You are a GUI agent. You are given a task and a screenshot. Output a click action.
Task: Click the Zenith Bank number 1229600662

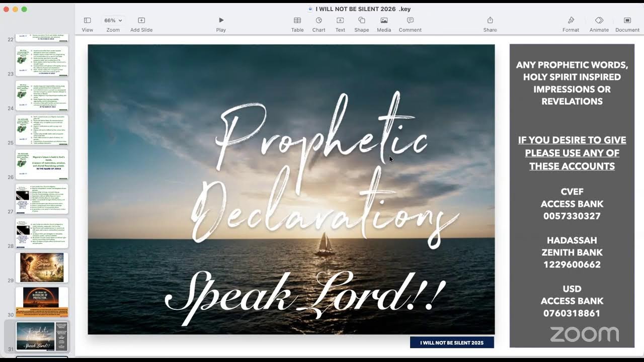(572, 264)
